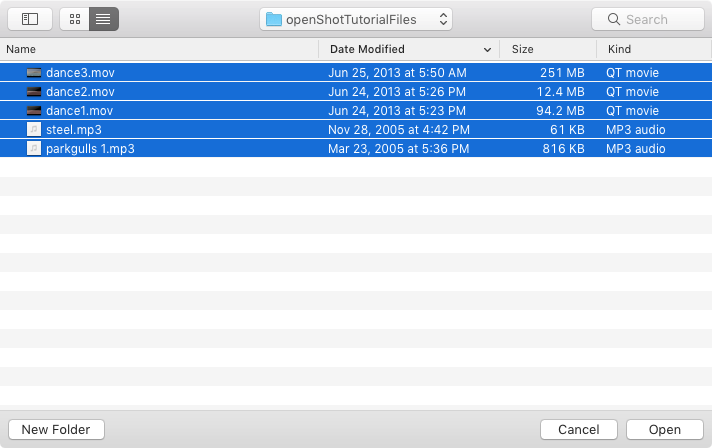
Task: Switch to list view
Action: click(x=104, y=19)
